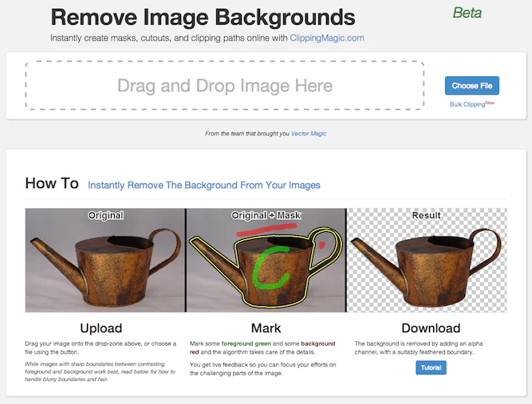
Task: Click the Original + Mask example image
Action: pyautogui.click(x=266, y=260)
